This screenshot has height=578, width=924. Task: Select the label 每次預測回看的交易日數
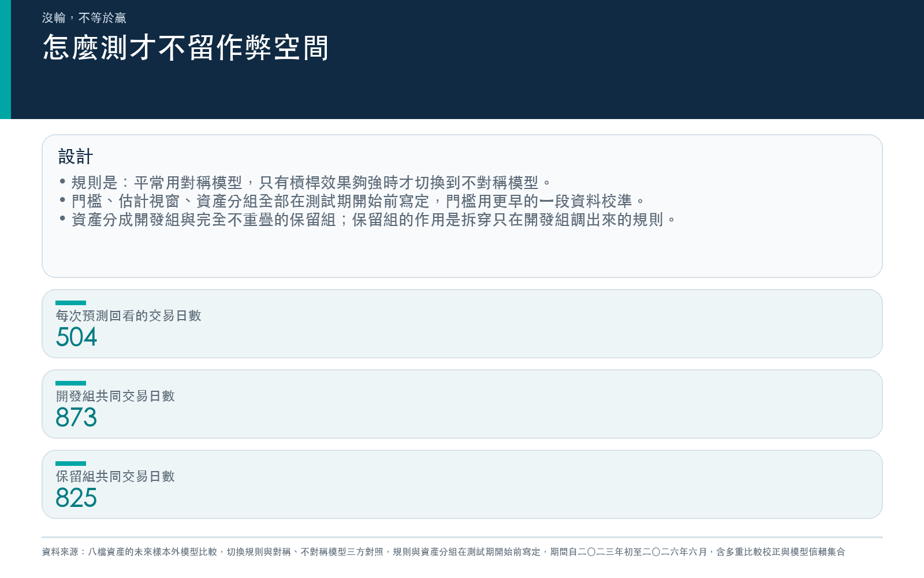(128, 316)
